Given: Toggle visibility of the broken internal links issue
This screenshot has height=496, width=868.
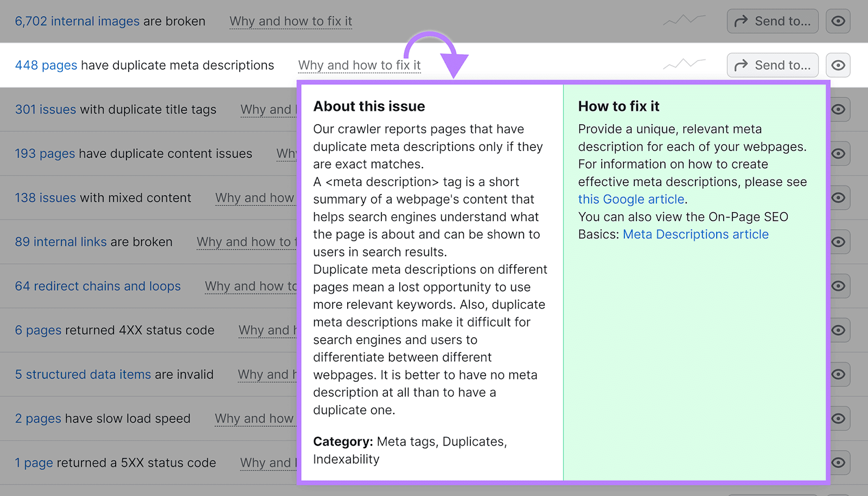Looking at the screenshot, I should pos(838,241).
